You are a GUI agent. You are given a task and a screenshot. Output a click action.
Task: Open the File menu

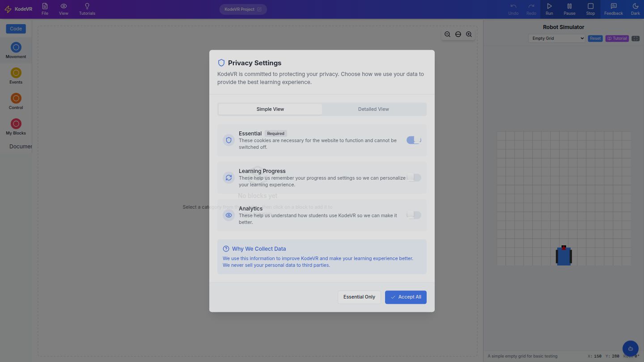45,9
